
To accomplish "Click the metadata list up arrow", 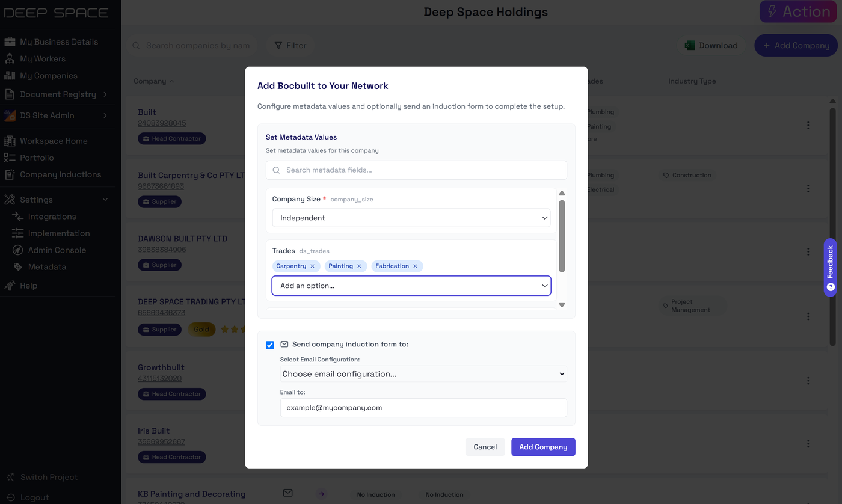I will pyautogui.click(x=562, y=194).
